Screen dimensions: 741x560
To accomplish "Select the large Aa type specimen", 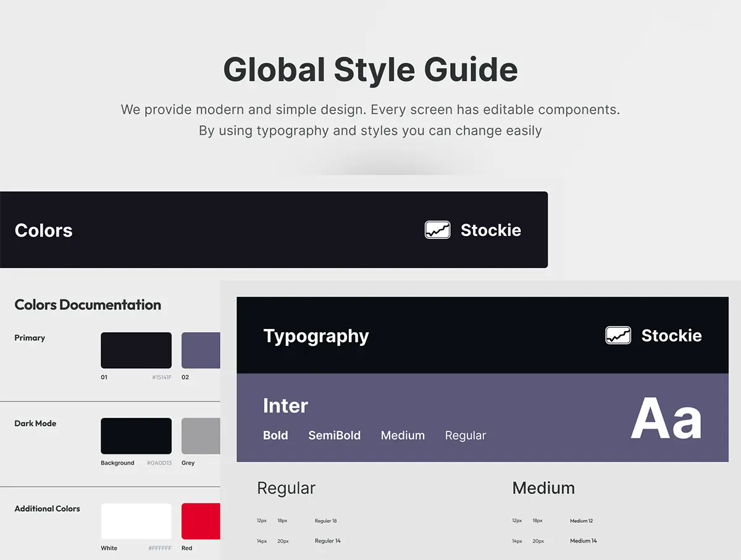I will coord(666,419).
